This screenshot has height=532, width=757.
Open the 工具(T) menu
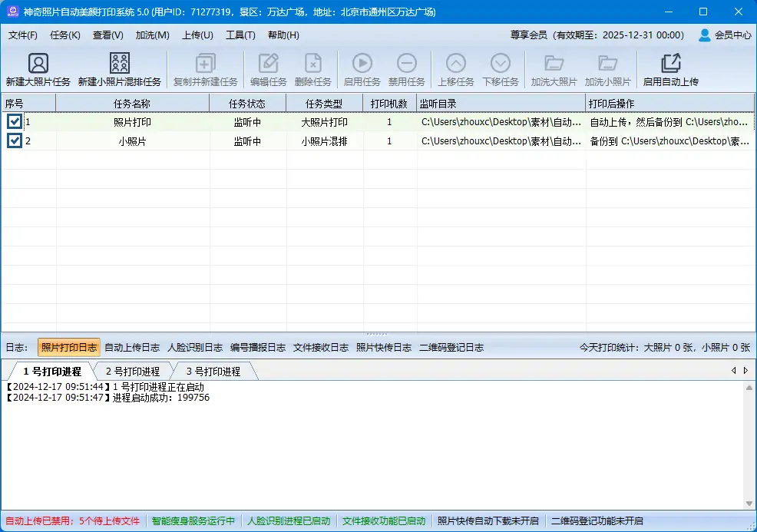(240, 35)
